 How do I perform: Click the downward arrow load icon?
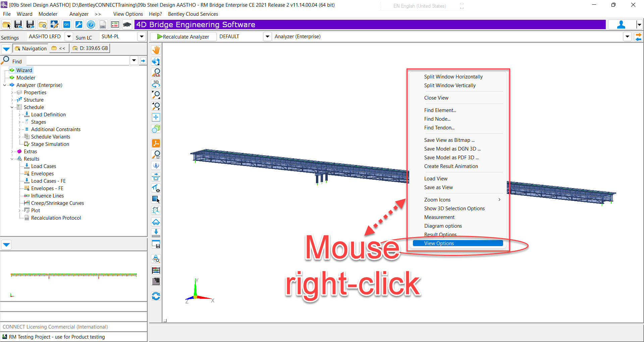coord(156,233)
